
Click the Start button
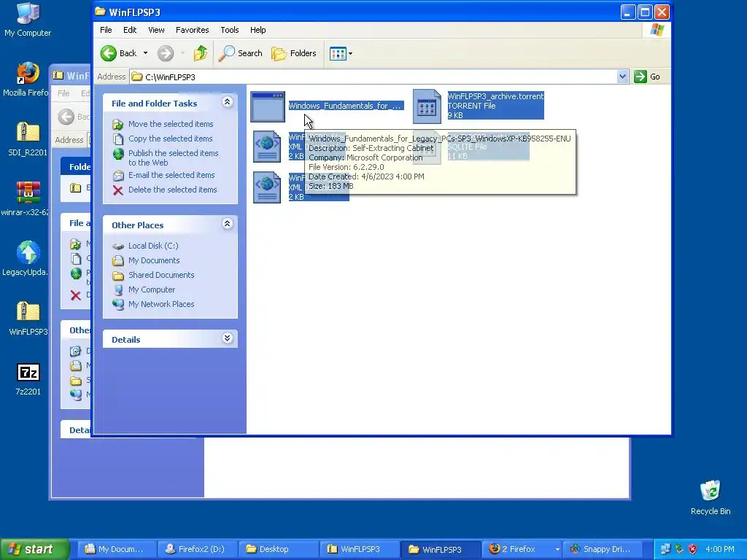coord(35,549)
